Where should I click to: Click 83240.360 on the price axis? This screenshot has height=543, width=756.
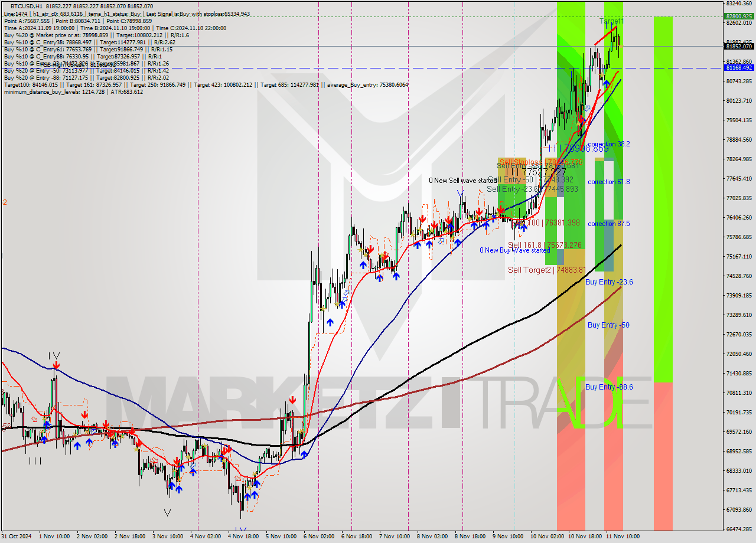pyautogui.click(x=739, y=4)
